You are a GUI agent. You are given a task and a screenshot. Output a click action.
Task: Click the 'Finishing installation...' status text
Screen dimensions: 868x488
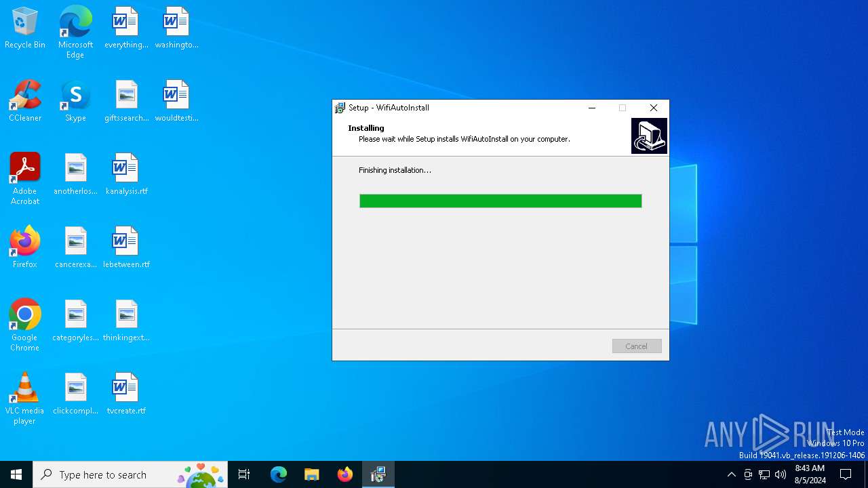click(x=395, y=170)
